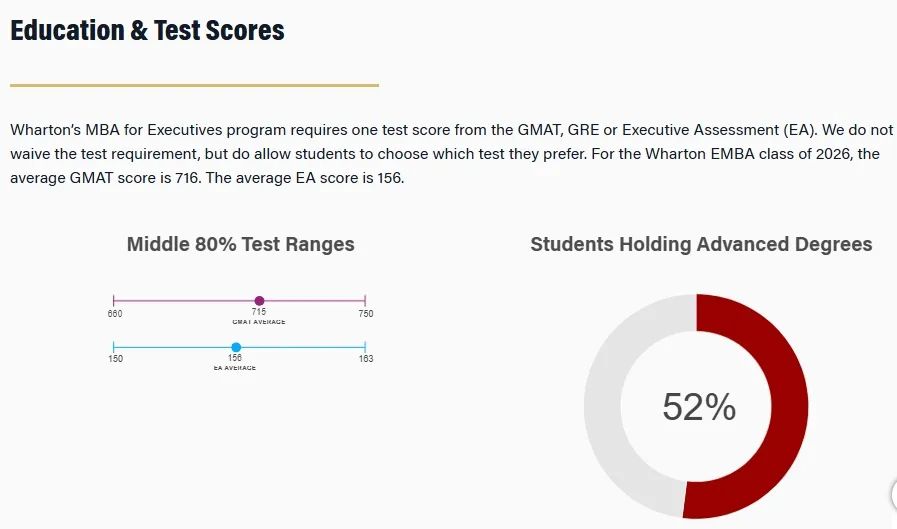Click the left end tick of the blue EA range line
Image resolution: width=897 pixels, height=529 pixels.
coord(114,347)
